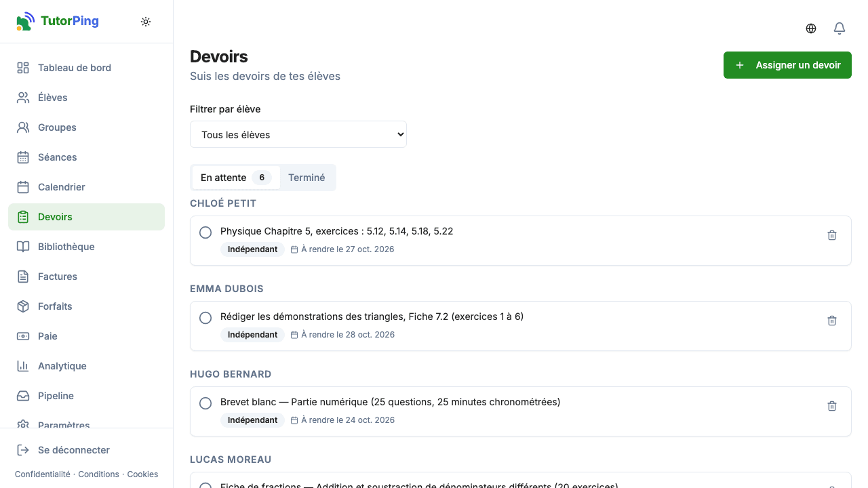Image resolution: width=868 pixels, height=488 pixels.
Task: Click the subtitle "Suis les devoirs de tes élèves"
Action: 265,77
